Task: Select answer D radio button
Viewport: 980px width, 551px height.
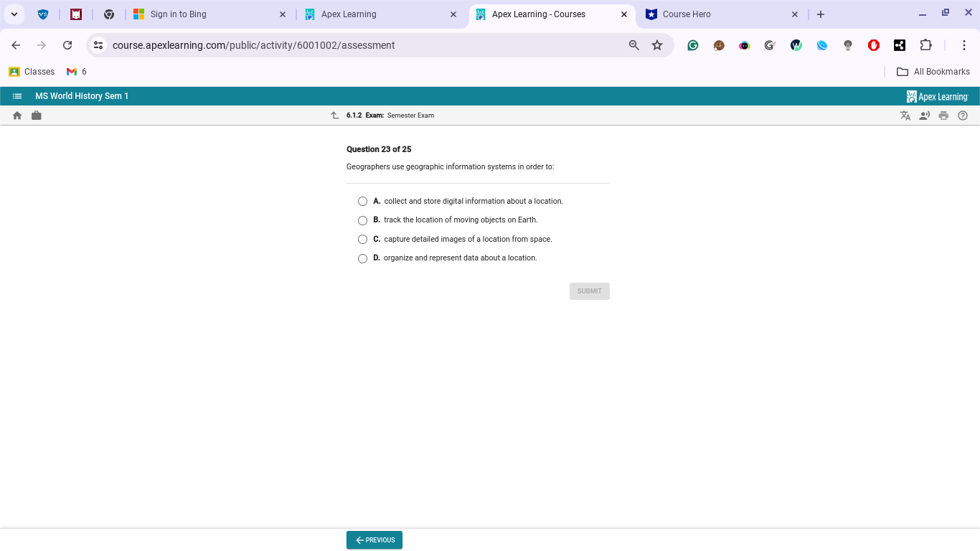Action: click(363, 258)
